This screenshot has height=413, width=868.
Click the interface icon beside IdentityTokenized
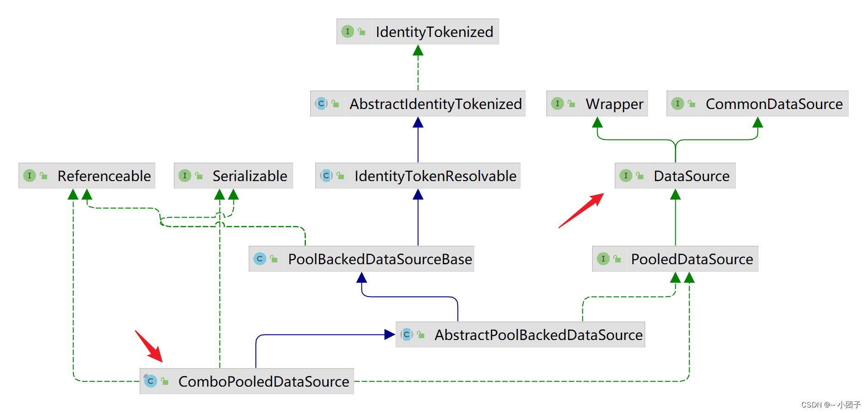[x=348, y=31]
